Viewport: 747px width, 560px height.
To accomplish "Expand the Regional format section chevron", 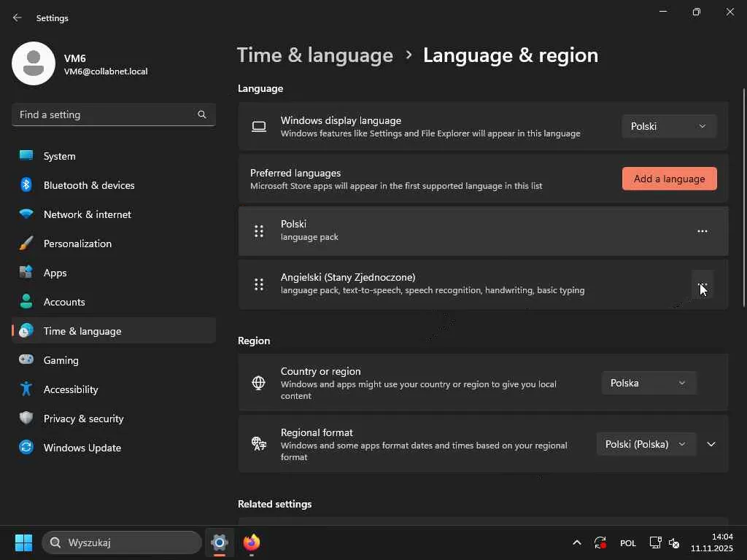I will click(x=711, y=444).
